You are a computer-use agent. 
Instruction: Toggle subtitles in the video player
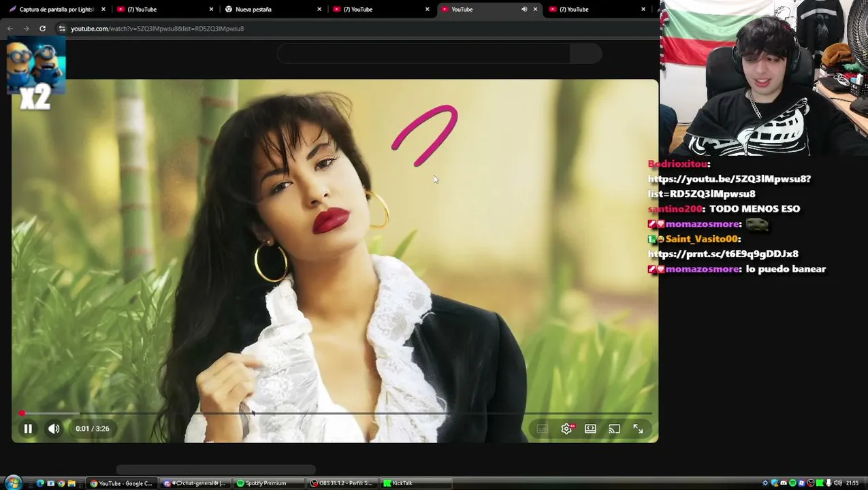pos(542,429)
